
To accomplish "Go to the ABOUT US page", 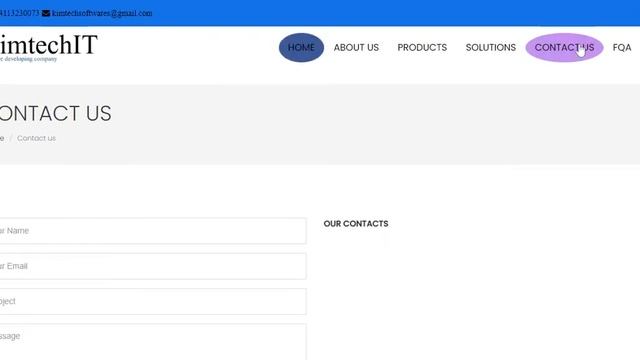I will click(356, 47).
